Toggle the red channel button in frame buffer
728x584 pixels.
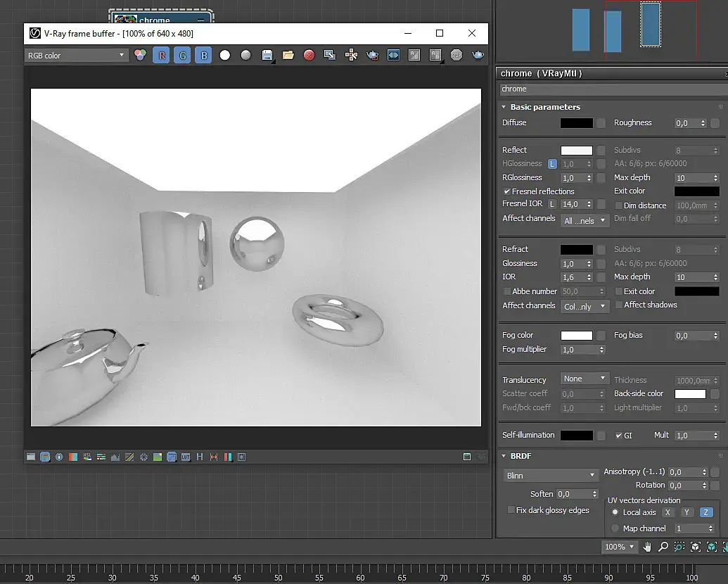(161, 55)
